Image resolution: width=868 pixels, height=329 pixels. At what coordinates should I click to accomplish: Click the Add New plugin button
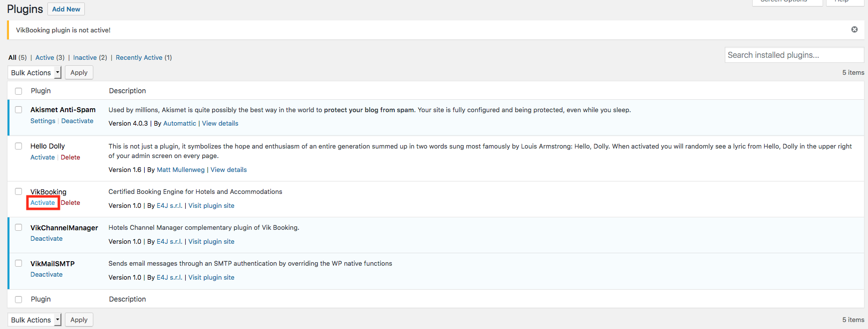[x=66, y=9]
